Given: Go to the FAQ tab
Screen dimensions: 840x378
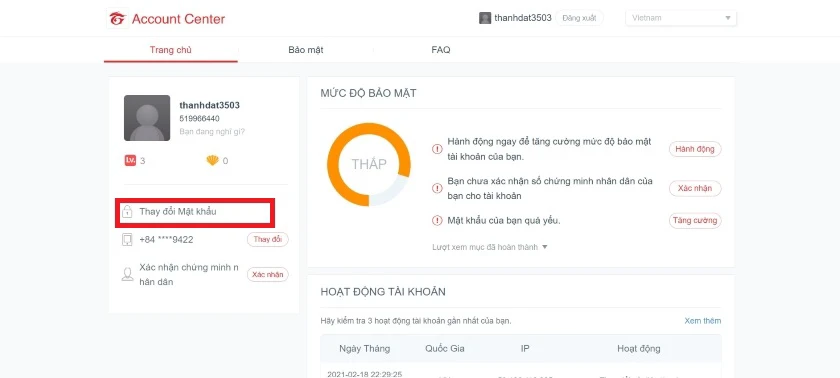Looking at the screenshot, I should pyautogui.click(x=440, y=50).
